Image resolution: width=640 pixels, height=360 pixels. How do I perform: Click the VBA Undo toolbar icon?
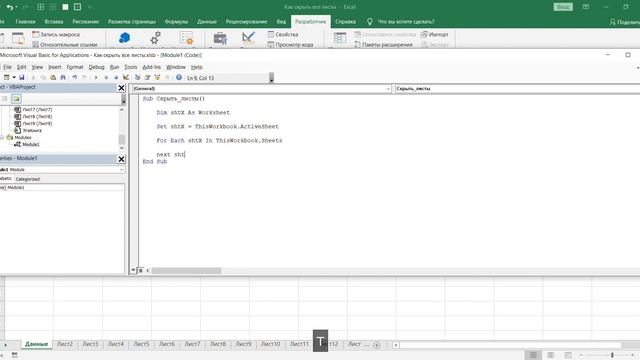[75, 78]
